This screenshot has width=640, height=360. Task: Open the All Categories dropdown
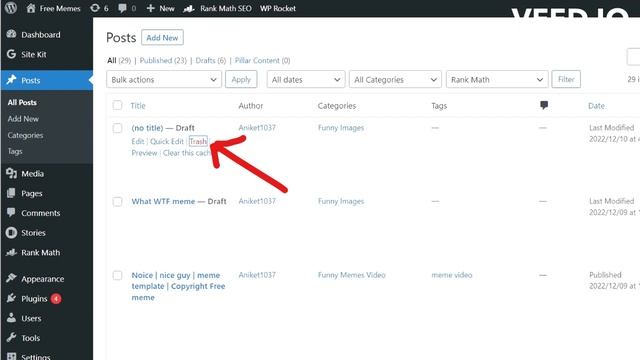click(x=395, y=79)
